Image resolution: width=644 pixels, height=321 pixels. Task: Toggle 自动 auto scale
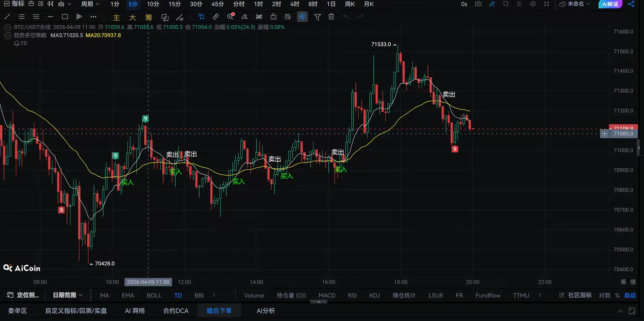click(630, 295)
